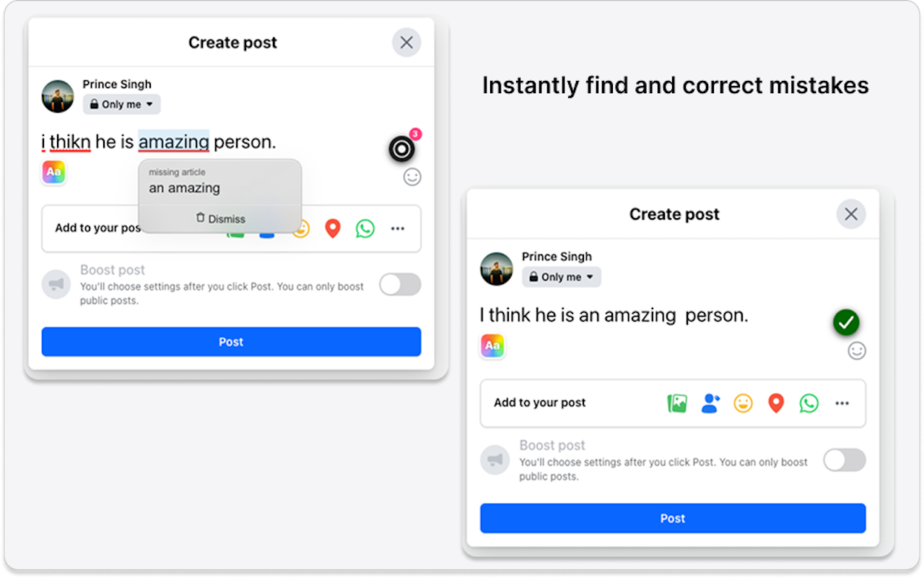Accept the 'an amazing' suggestion
The image size is (924, 578).
click(184, 188)
